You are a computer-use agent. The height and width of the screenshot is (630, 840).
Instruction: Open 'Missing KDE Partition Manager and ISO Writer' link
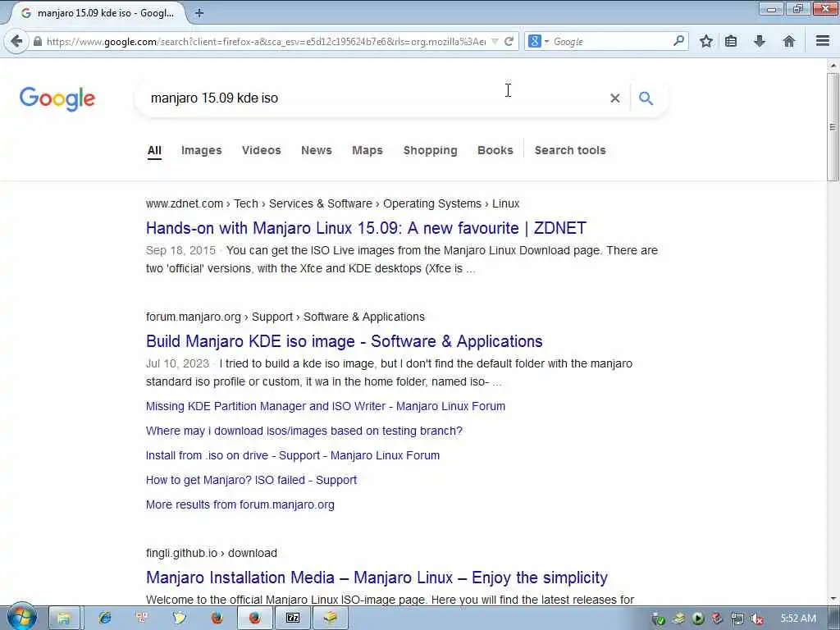coord(325,406)
